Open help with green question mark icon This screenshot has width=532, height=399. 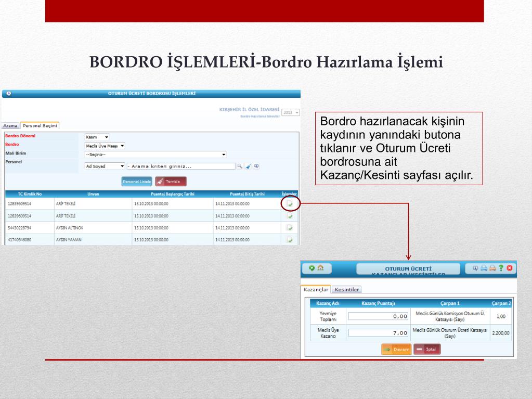pyautogui.click(x=501, y=268)
